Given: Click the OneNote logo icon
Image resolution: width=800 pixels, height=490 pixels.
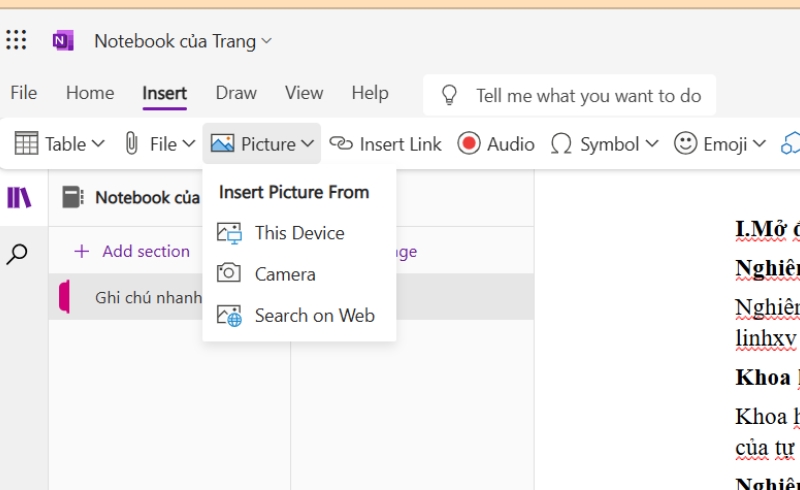Looking at the screenshot, I should coord(63,41).
